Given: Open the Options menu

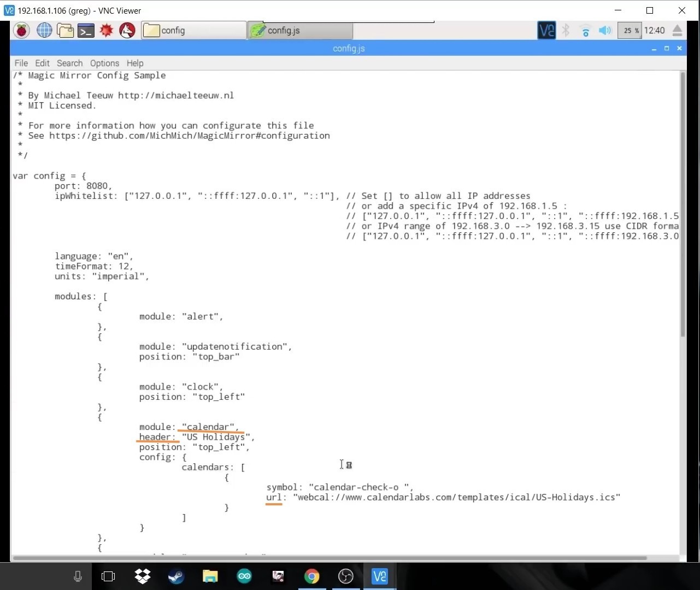Looking at the screenshot, I should point(104,63).
